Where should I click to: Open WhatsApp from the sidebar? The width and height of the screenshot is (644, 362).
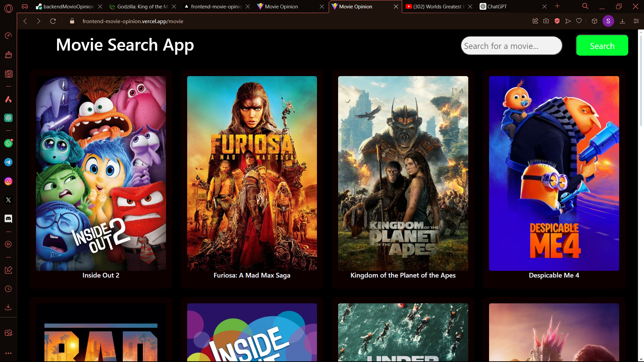tap(8, 143)
